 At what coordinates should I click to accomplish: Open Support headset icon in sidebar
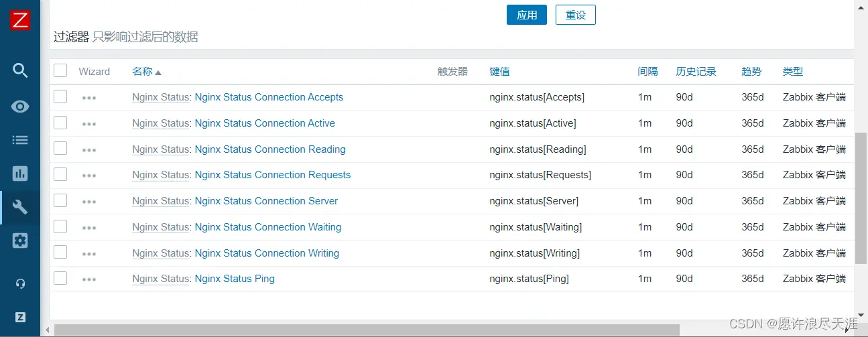pyautogui.click(x=20, y=283)
